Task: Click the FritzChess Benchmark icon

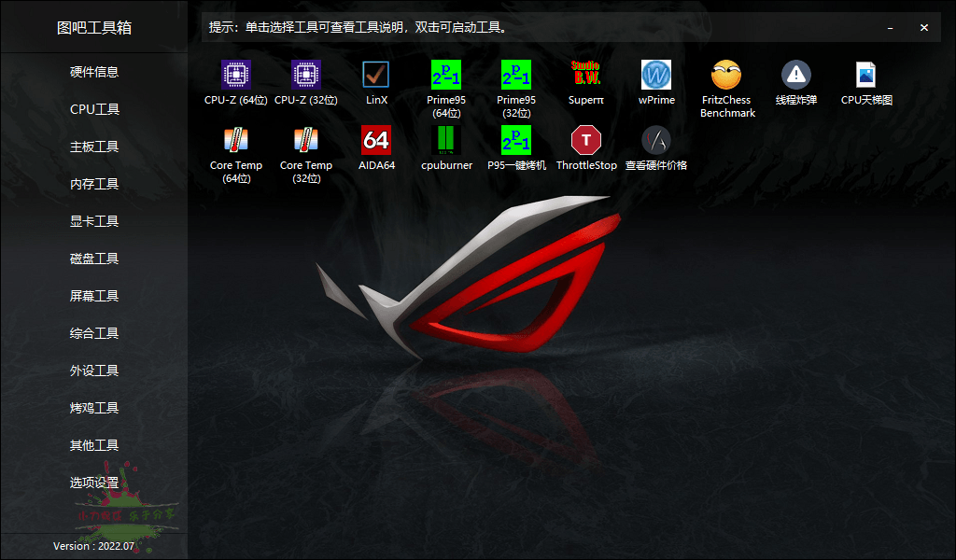Action: point(726,75)
